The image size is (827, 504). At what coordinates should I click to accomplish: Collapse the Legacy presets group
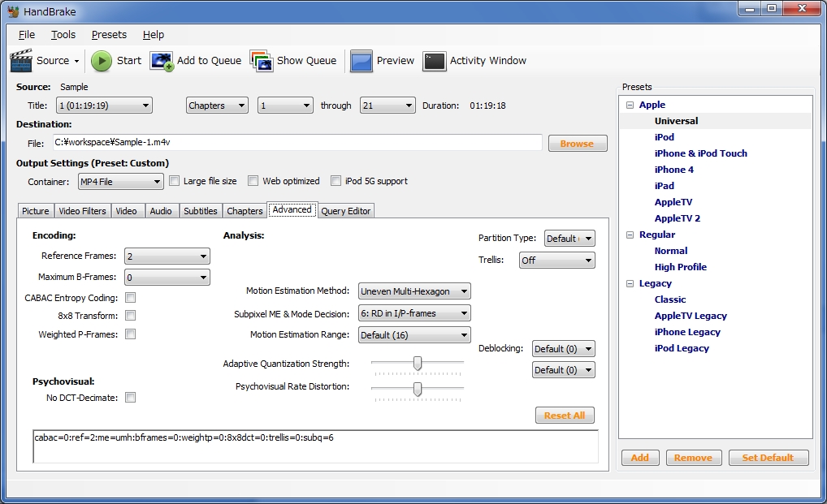coord(630,283)
